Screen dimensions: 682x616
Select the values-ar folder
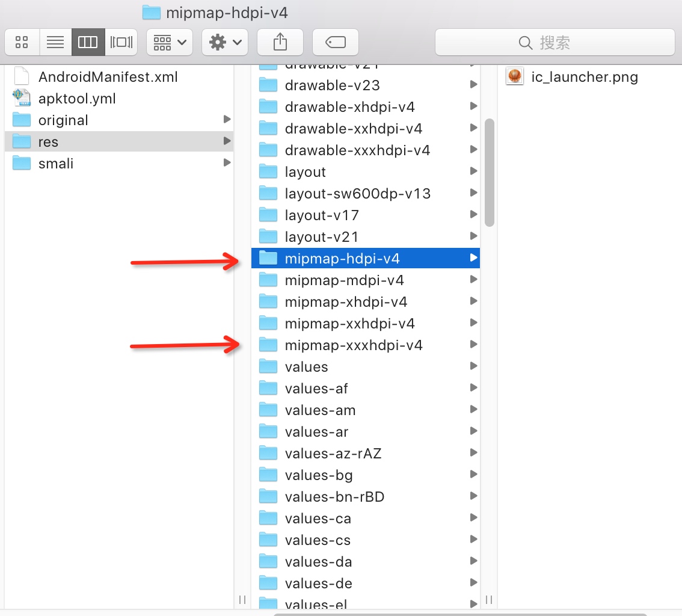click(x=366, y=431)
